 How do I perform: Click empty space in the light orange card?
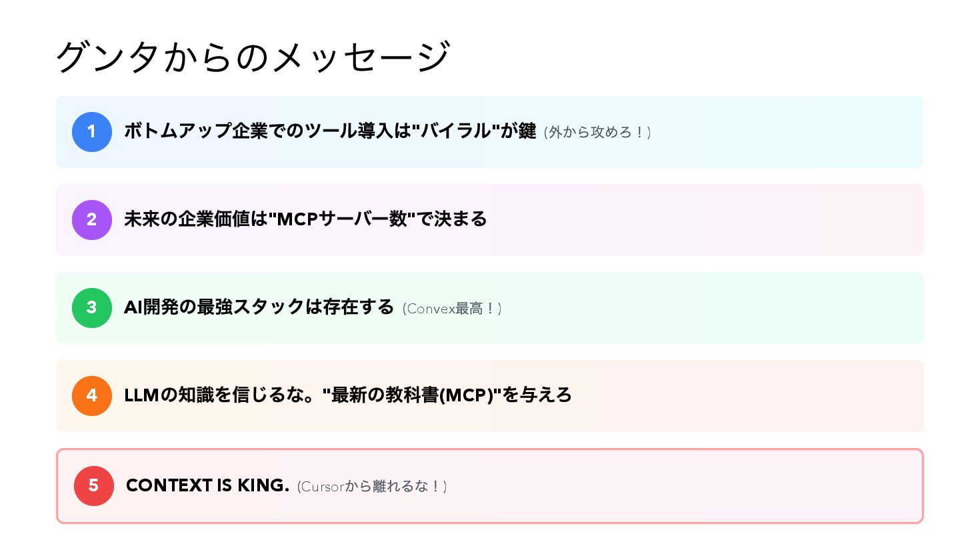pyautogui.click(x=747, y=396)
